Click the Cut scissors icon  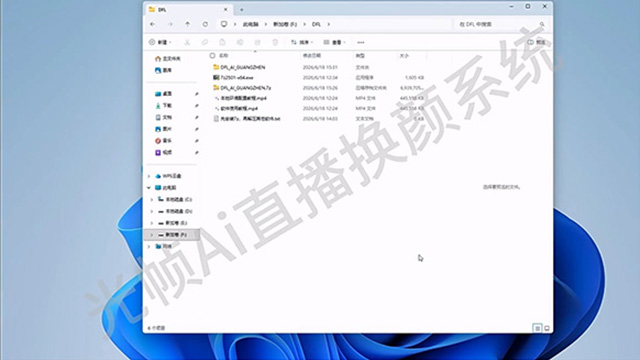pos(187,42)
